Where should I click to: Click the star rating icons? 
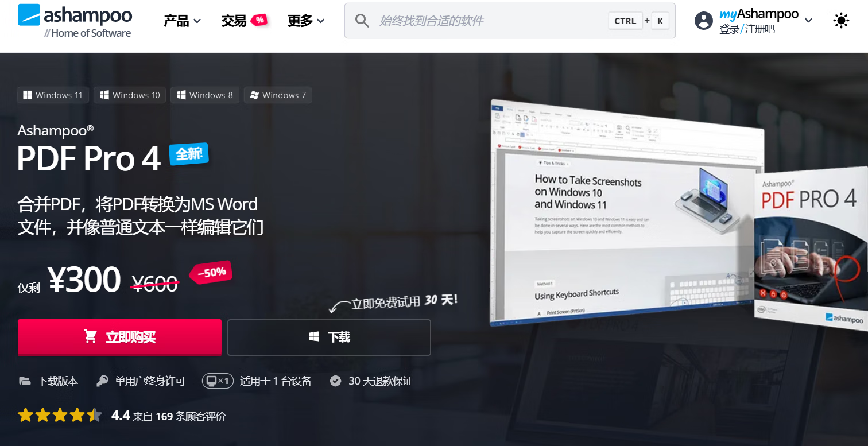coord(60,416)
